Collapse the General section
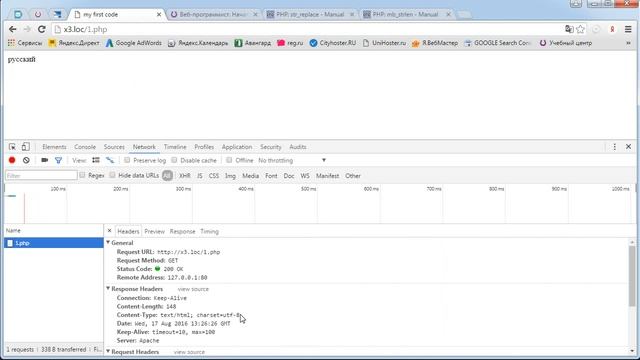Viewport: 640px width, 360px height. (108, 242)
